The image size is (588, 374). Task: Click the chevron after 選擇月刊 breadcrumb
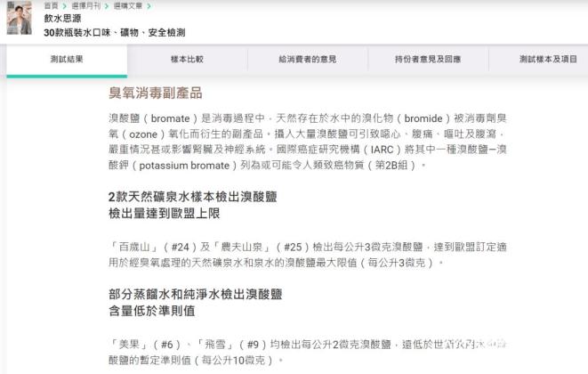pyautogui.click(x=107, y=6)
